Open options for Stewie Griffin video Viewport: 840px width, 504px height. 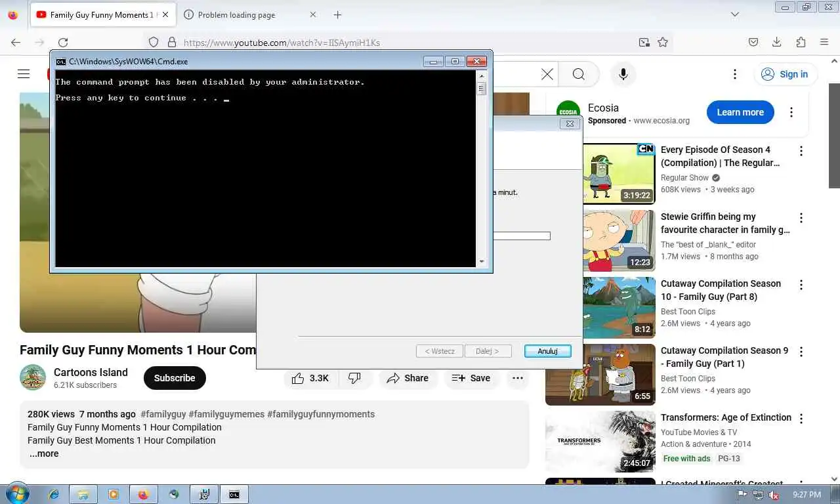point(801,218)
